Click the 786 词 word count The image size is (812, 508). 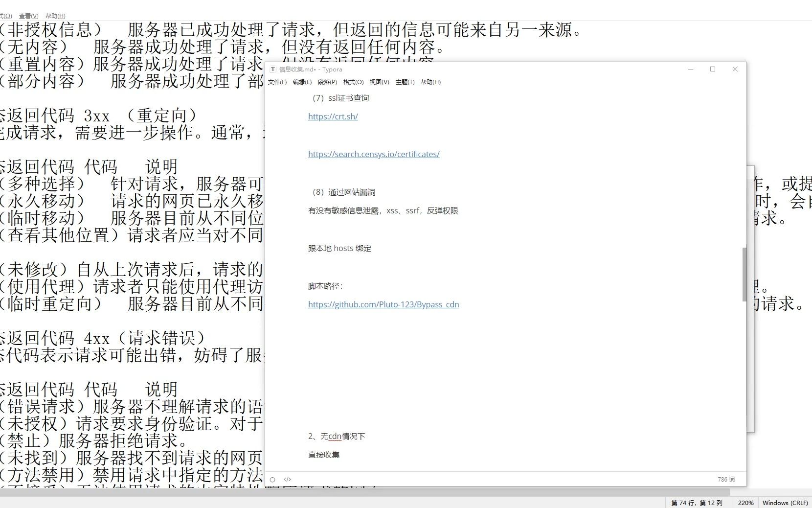(726, 480)
